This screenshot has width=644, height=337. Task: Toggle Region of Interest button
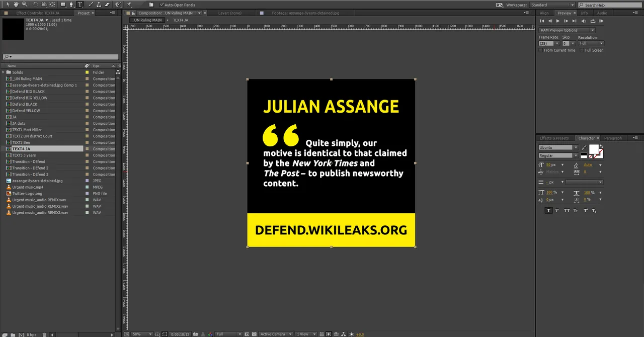[x=247, y=334]
